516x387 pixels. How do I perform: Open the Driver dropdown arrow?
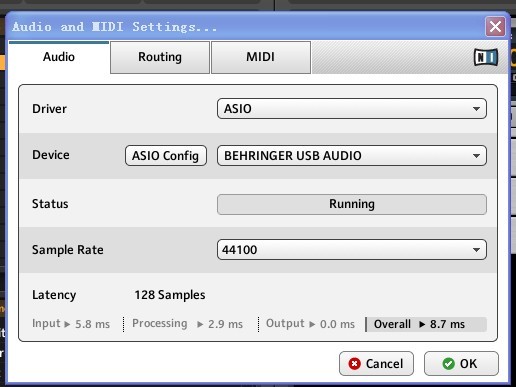(476, 109)
